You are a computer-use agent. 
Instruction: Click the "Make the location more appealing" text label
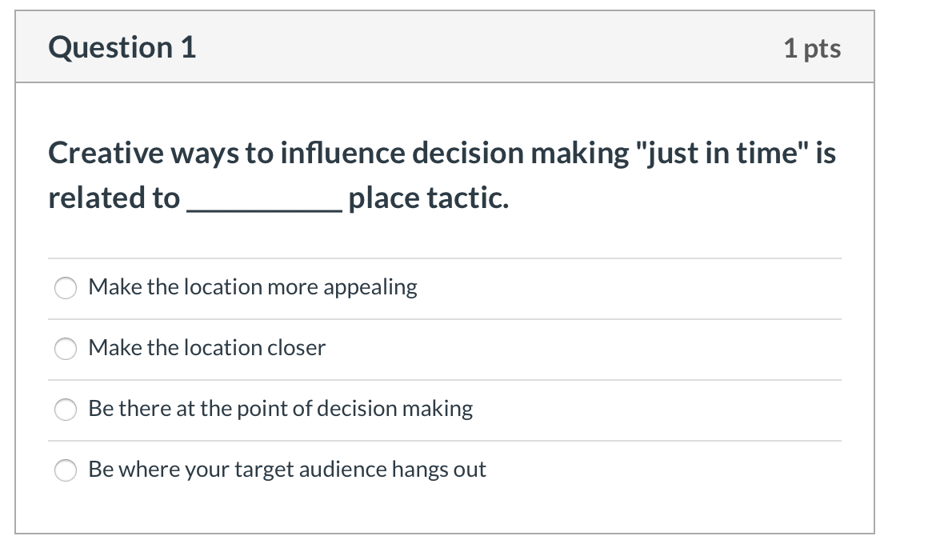point(253,286)
